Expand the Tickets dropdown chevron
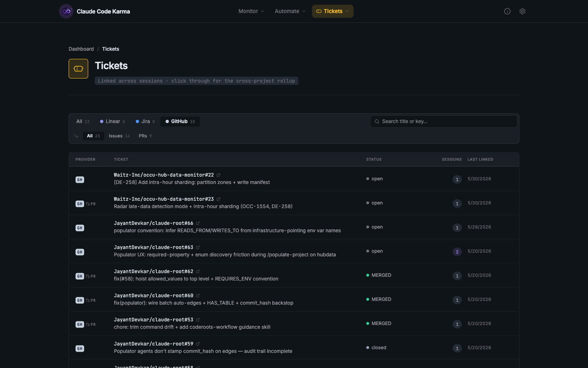Image resolution: width=588 pixels, height=368 pixels. pos(347,11)
